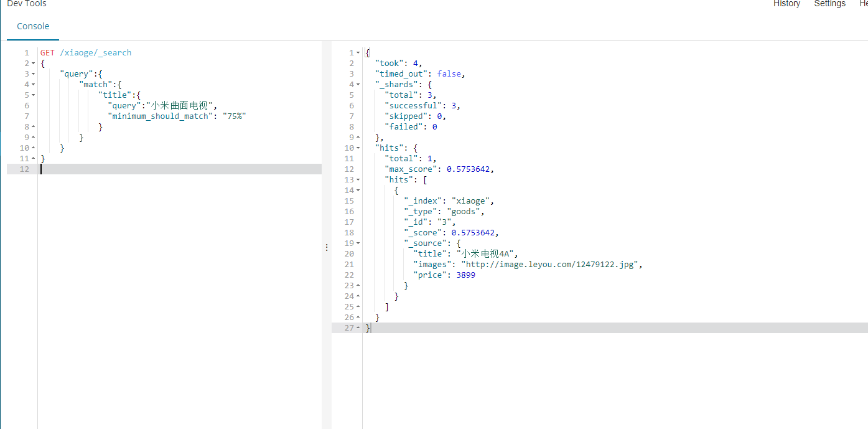Collapse the response root at line 1
This screenshot has height=429, width=868.
point(358,53)
